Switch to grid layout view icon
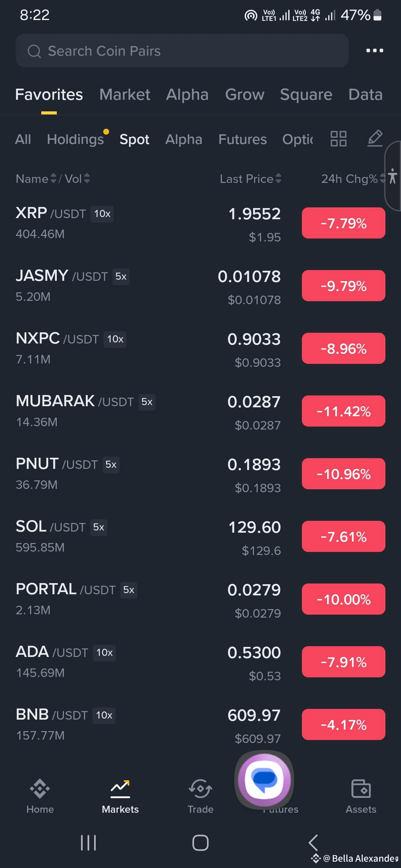Viewport: 401px width, 868px height. click(x=338, y=139)
